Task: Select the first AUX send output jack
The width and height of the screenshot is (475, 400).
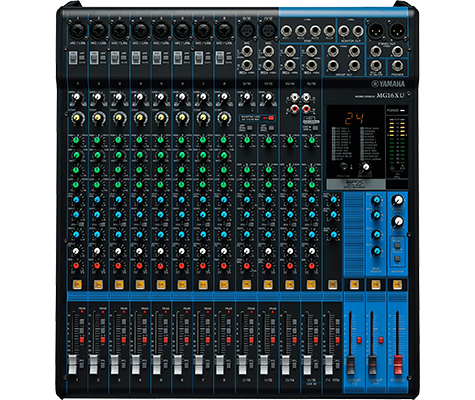Action: pyautogui.click(x=286, y=31)
